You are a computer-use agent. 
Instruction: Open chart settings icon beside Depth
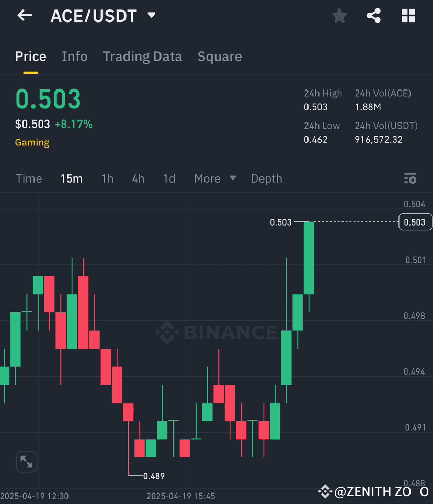click(411, 178)
